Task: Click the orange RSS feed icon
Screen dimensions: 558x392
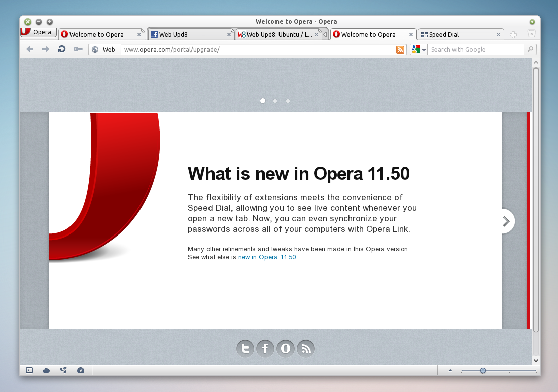Action: tap(400, 50)
